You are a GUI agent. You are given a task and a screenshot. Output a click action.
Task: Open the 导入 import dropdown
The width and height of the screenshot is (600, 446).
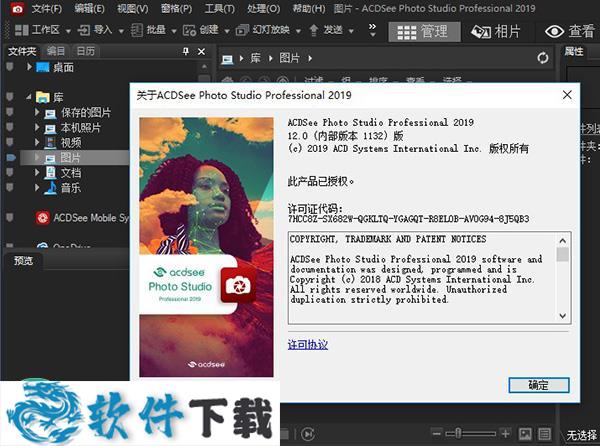pos(121,31)
